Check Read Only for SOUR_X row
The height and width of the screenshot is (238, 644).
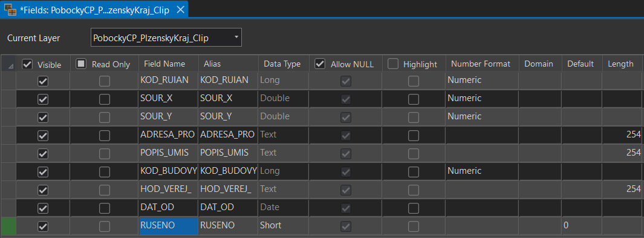(x=105, y=99)
